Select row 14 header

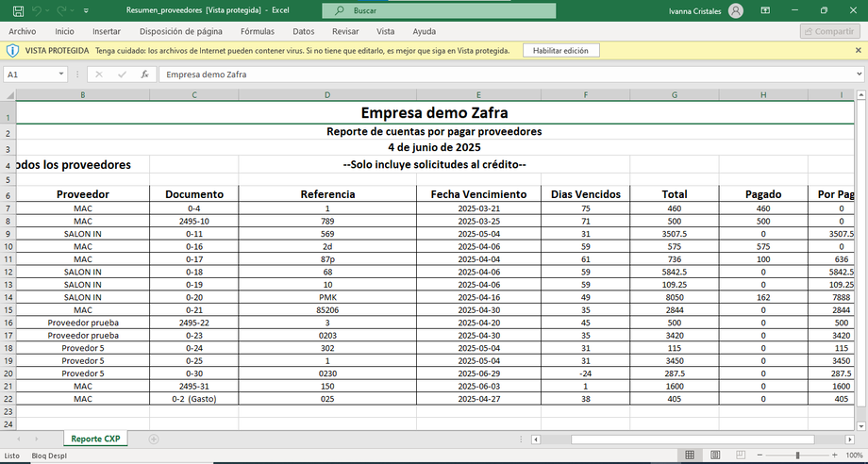pyautogui.click(x=8, y=297)
